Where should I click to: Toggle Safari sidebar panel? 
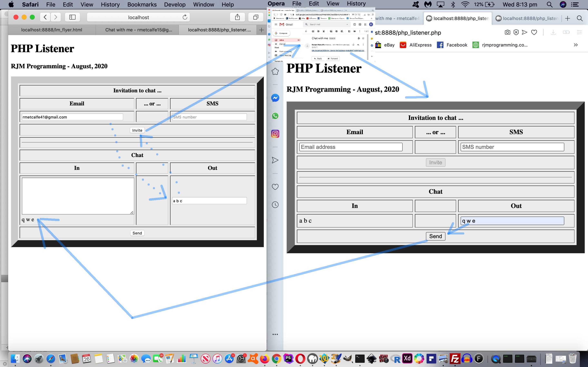tap(72, 17)
